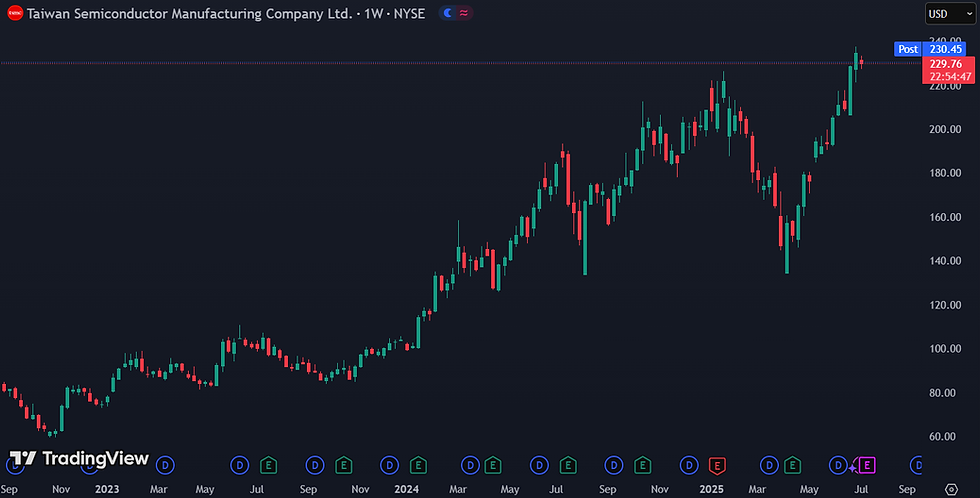Click D marker between May and Jul 2024

[539, 465]
